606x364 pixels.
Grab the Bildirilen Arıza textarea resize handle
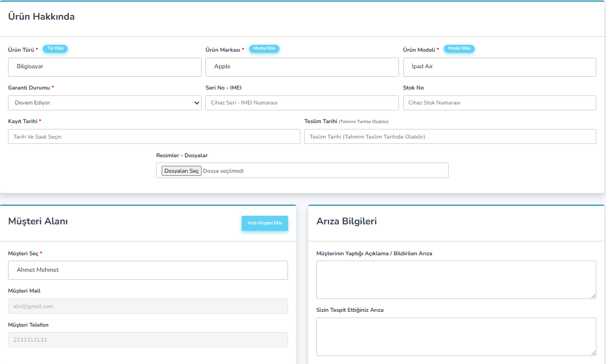pyautogui.click(x=593, y=296)
